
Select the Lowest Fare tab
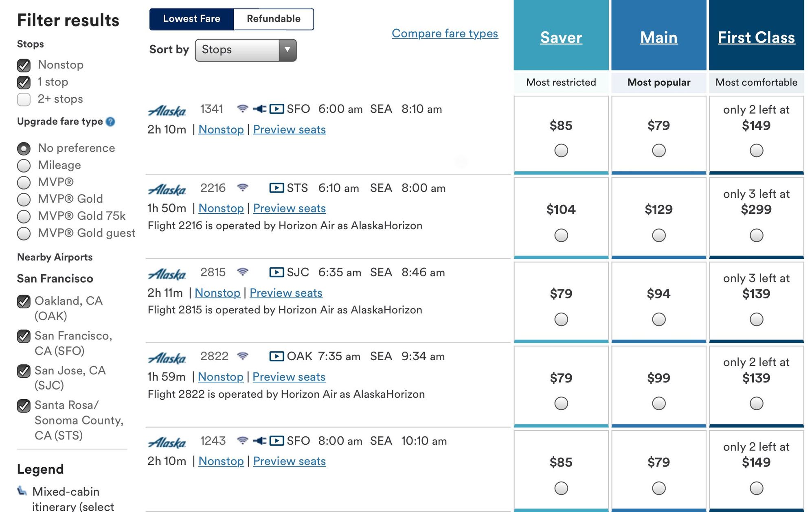tap(191, 19)
